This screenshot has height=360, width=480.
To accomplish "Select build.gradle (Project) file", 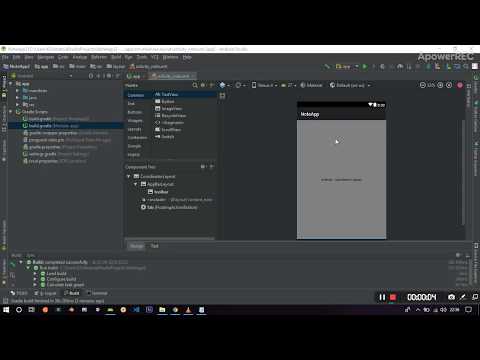I will tap(55, 119).
